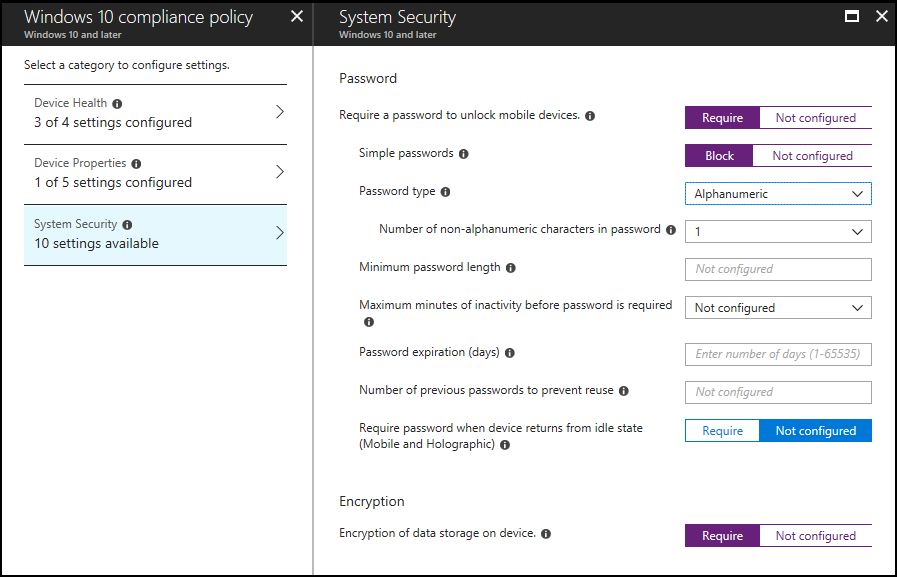Set Simple passwords to Not configured
Screen dimensions: 897x577
(812, 156)
